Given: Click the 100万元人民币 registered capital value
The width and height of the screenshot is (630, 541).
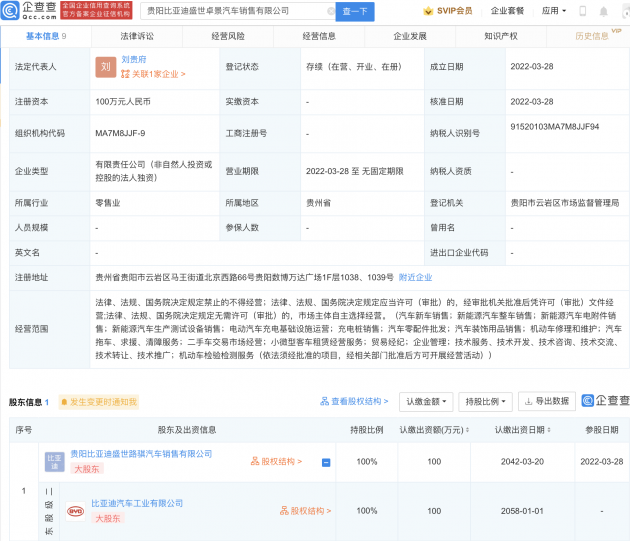Looking at the screenshot, I should pyautogui.click(x=123, y=102).
